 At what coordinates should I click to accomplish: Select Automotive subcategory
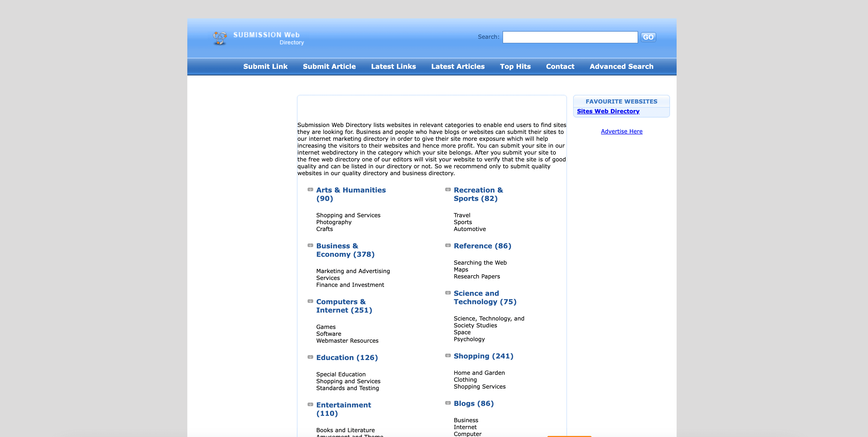[469, 229]
